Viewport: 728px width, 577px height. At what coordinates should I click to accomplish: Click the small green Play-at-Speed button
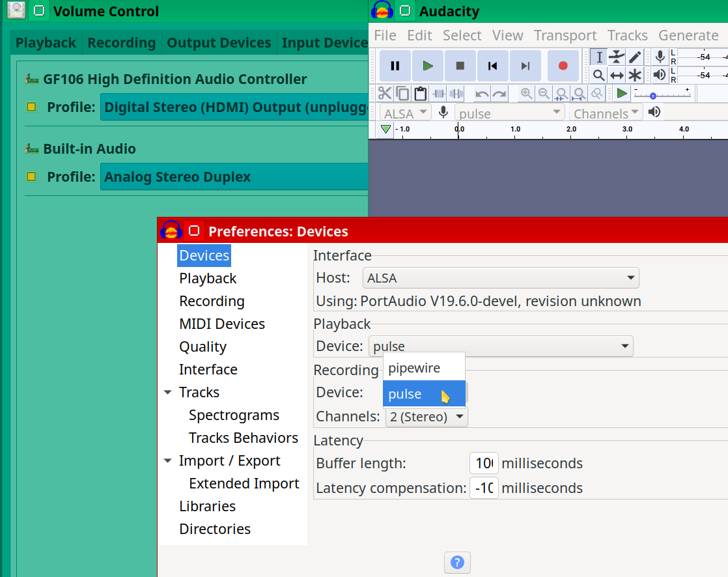coord(622,94)
